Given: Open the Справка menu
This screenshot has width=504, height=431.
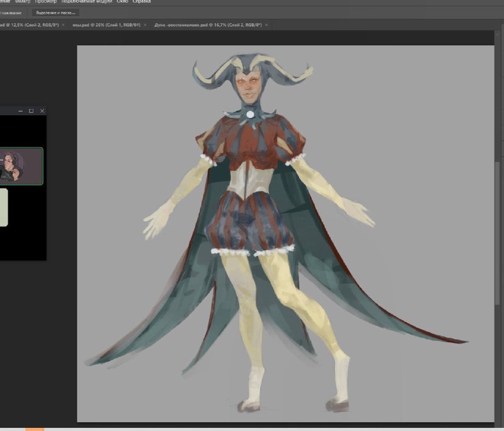Looking at the screenshot, I should click(x=142, y=1).
